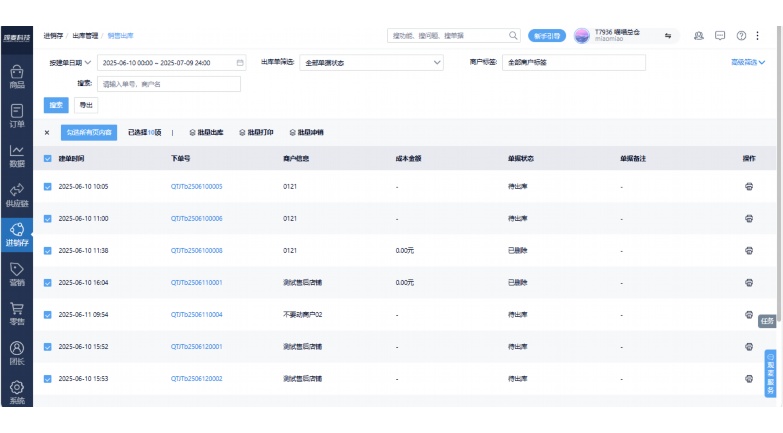This screenshot has height=433, width=783.
Task: Click merchant name 不要动商户02
Action: (303, 314)
